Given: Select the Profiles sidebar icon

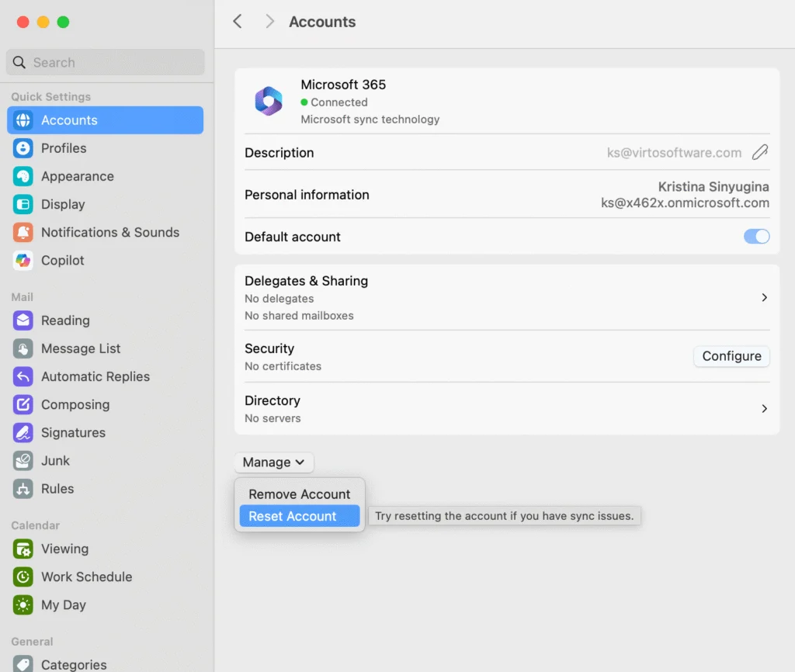Looking at the screenshot, I should [x=23, y=148].
